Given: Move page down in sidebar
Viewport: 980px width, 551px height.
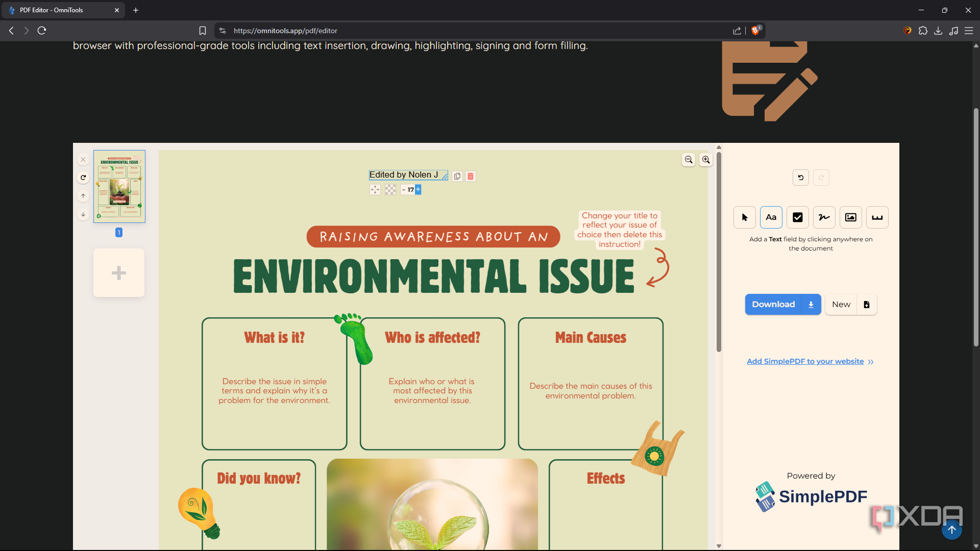Looking at the screenshot, I should [83, 214].
